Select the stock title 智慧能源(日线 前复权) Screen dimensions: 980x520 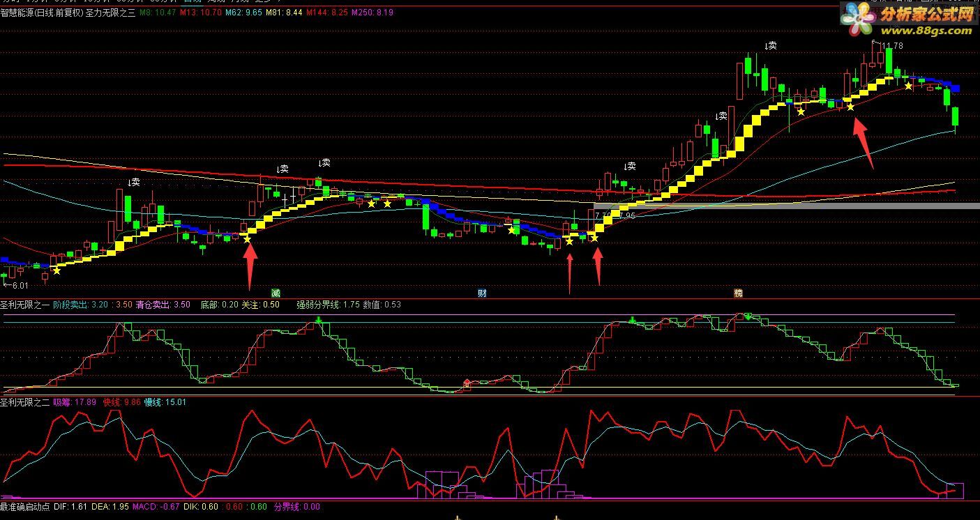pos(41,13)
